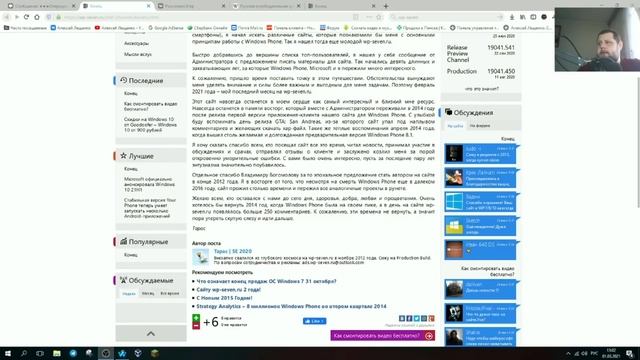
Task: Go back with the browser back arrow
Action: tap(7, 17)
